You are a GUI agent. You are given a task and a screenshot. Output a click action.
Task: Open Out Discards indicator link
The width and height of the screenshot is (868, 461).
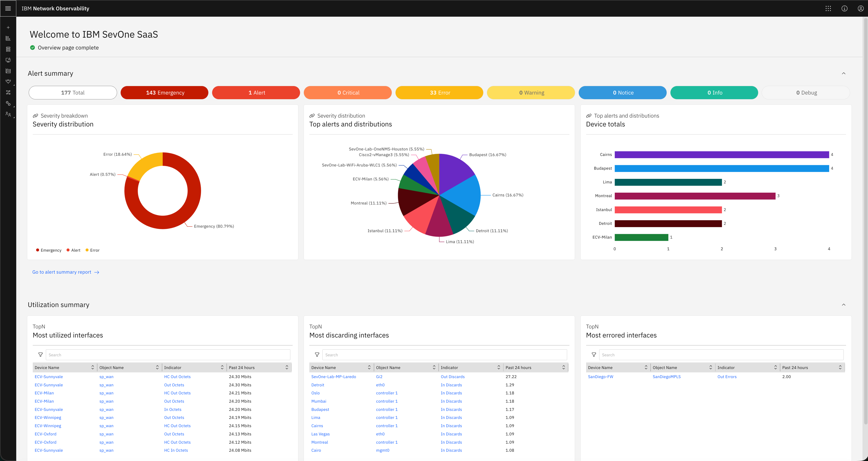pyautogui.click(x=453, y=377)
